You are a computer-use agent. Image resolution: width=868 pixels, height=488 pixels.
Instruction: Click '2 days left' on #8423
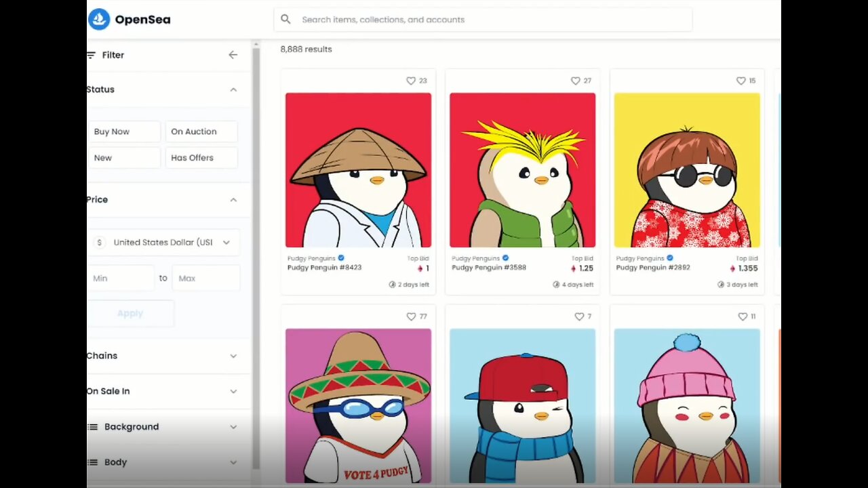[414, 285]
